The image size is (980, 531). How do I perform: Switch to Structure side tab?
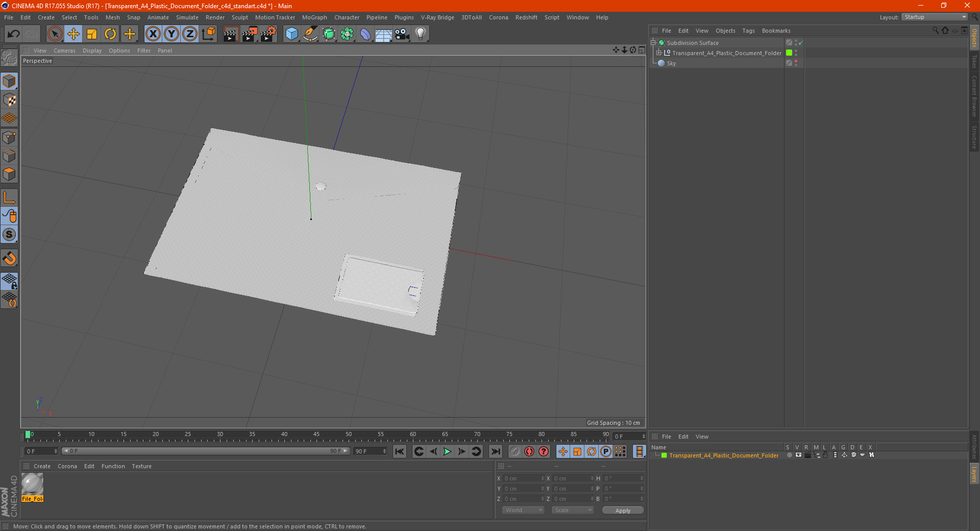tap(974, 137)
